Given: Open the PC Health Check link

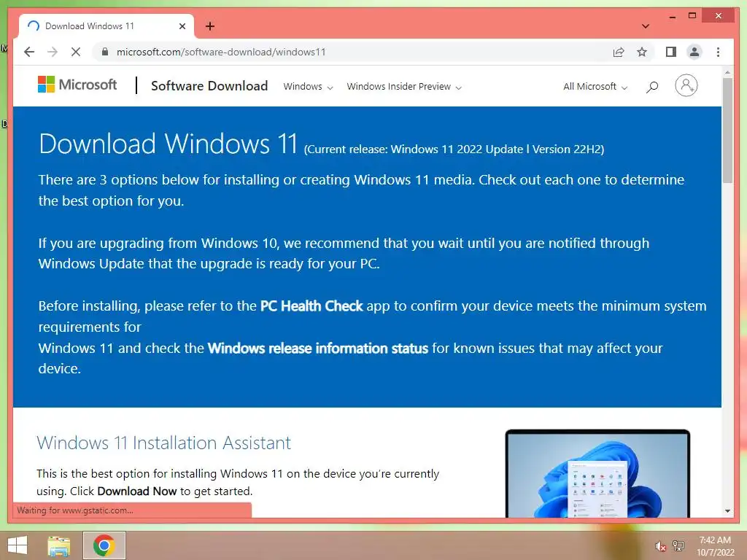Looking at the screenshot, I should 311,306.
